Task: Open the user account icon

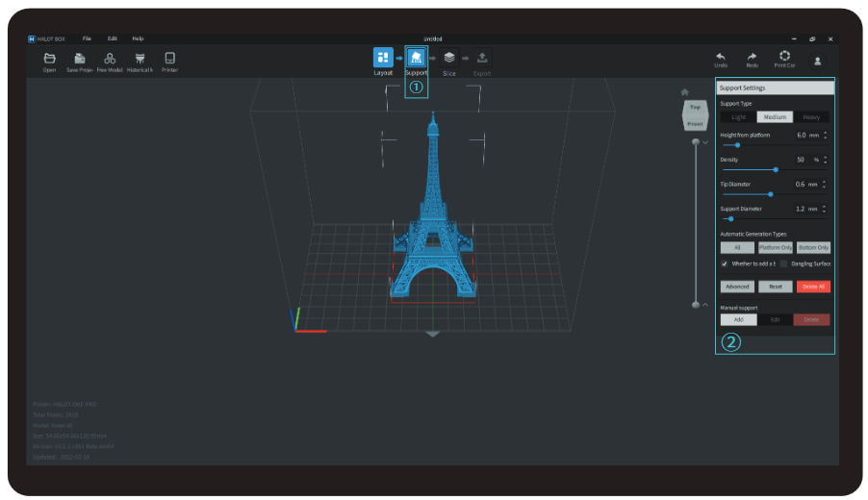Action: point(817,61)
